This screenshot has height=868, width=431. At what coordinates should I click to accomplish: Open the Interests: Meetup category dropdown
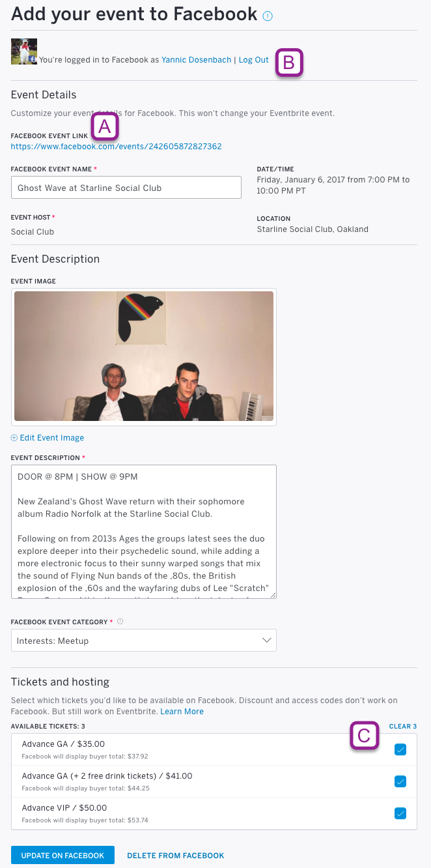(x=144, y=641)
